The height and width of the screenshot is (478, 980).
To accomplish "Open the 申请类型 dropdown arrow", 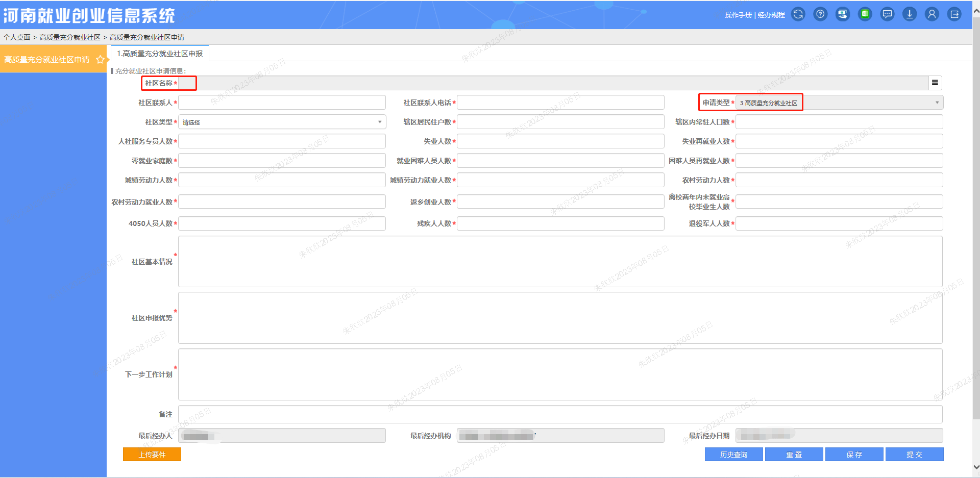I will [937, 102].
